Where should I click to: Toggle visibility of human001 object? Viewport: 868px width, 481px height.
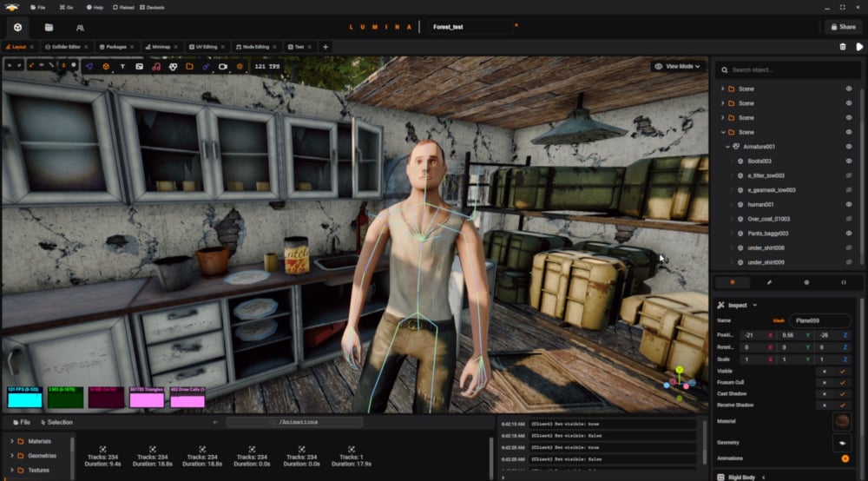[849, 205]
